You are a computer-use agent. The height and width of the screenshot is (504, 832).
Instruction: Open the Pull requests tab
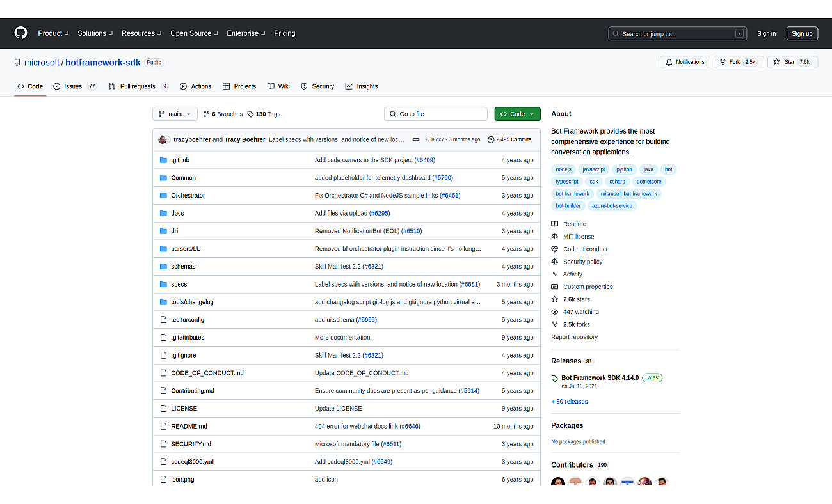[138, 86]
